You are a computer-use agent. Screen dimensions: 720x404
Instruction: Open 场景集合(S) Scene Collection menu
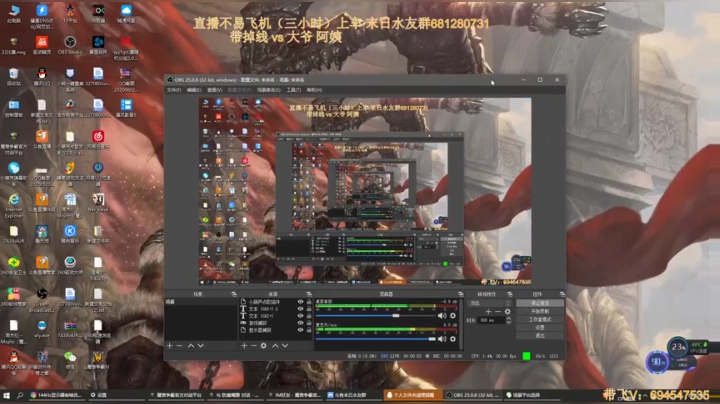(269, 90)
